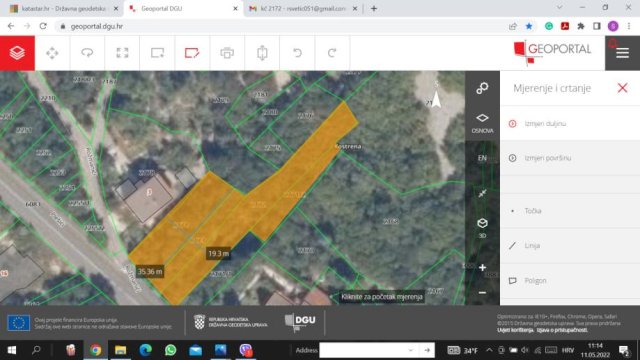Open the Windows Start menu
This screenshot has height=360, width=640.
11,350
